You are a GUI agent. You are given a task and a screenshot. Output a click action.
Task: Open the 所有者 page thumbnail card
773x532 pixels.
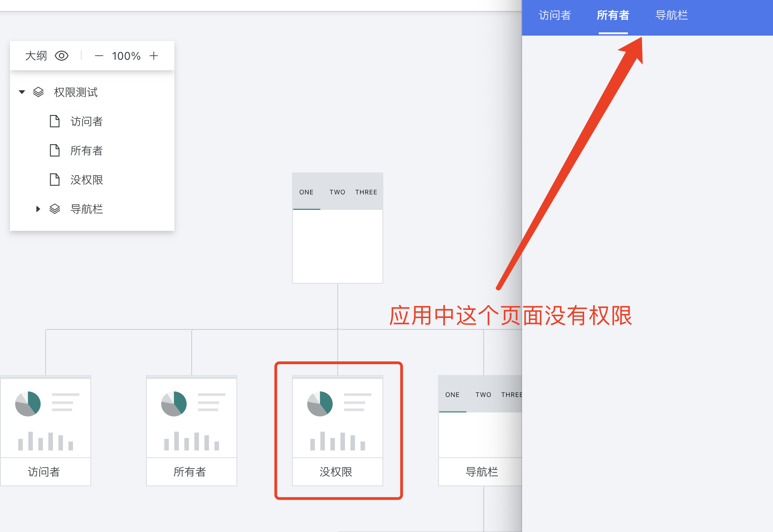coord(192,430)
